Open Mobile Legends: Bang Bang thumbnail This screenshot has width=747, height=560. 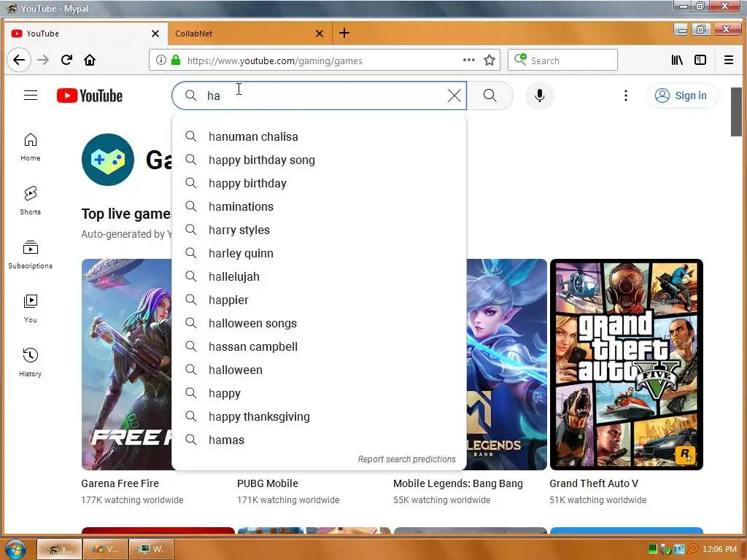click(506, 365)
